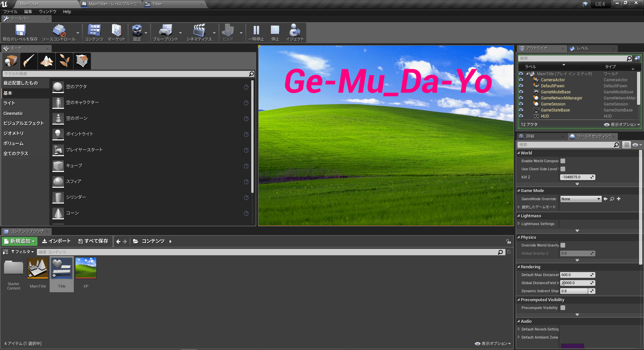Select the XP thumbnail in the content browser
Image resolution: width=644 pixels, height=350 pixels.
tap(86, 268)
